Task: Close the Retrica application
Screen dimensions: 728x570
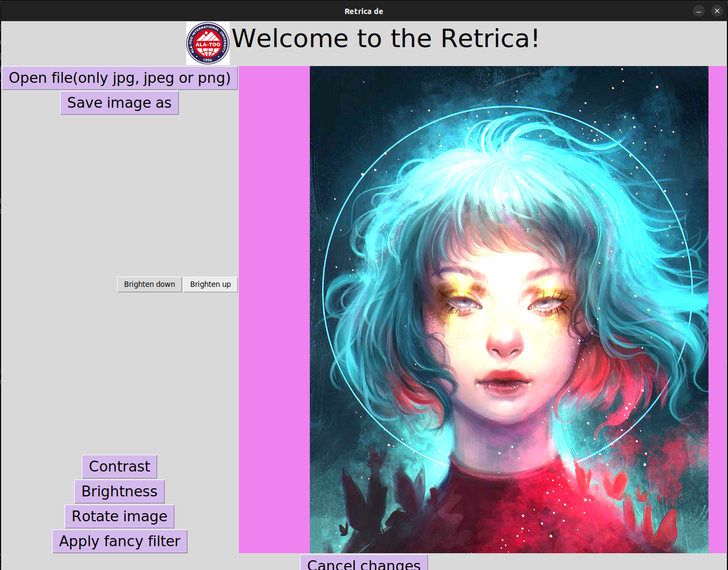Action: (x=717, y=10)
